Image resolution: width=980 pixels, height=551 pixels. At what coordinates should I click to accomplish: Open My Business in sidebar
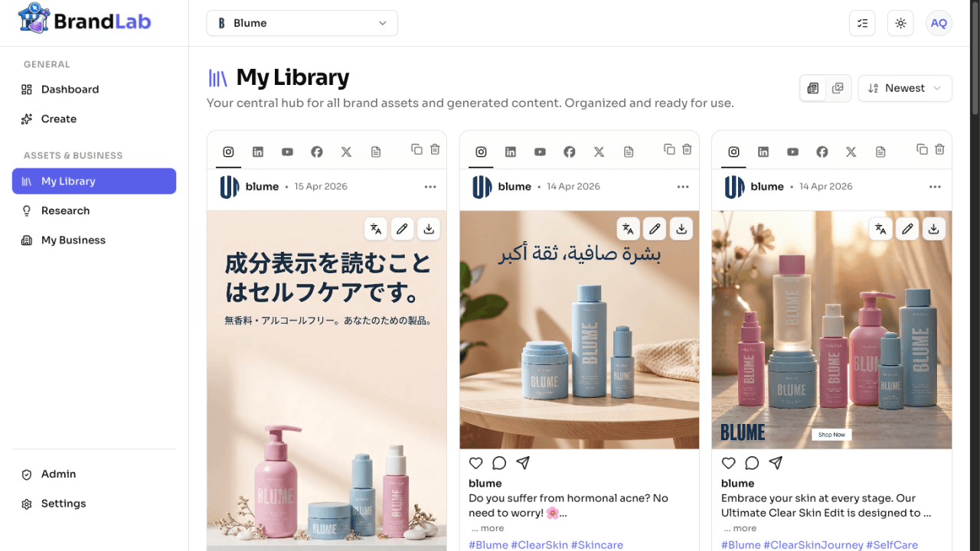click(94, 240)
